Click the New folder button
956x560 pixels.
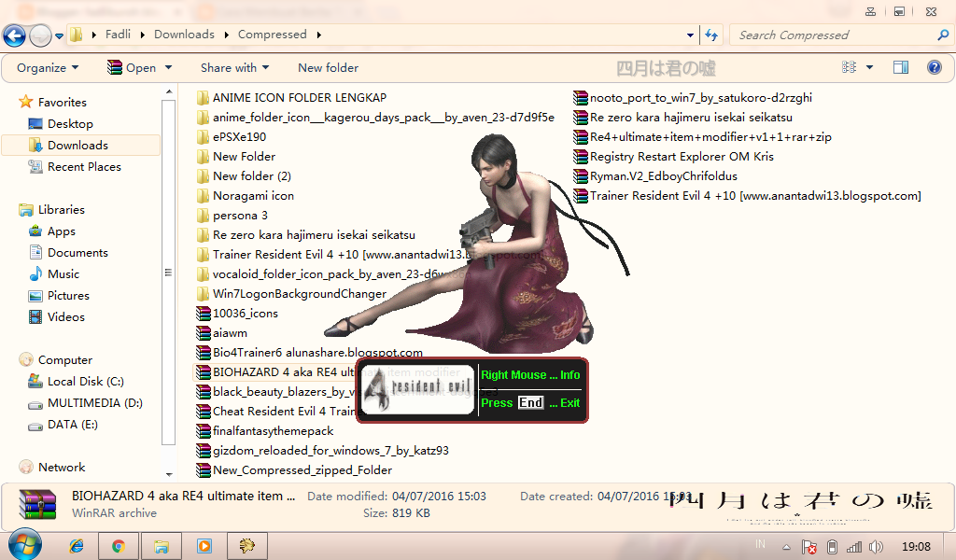(x=328, y=67)
